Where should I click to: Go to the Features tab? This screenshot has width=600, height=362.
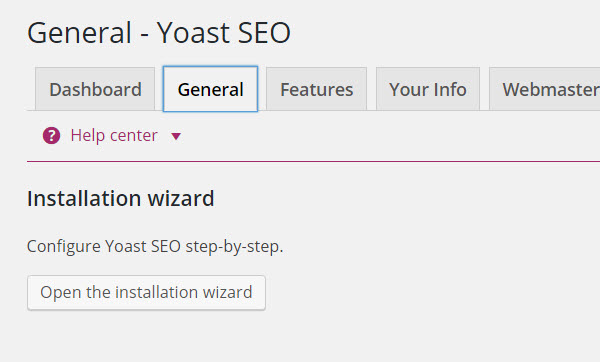point(316,89)
